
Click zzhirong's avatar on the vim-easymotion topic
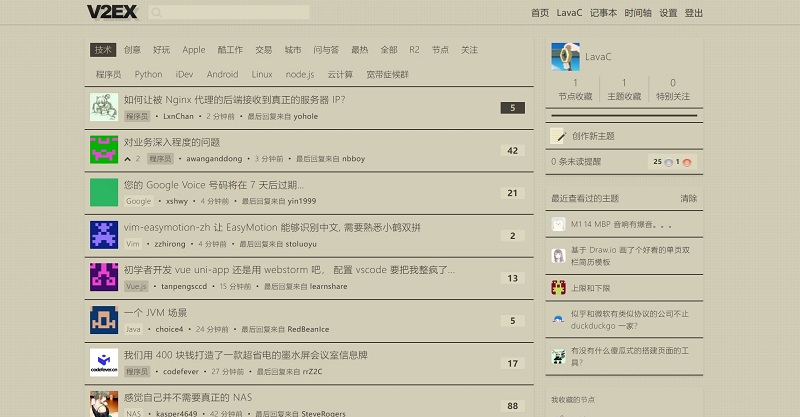[x=104, y=234]
